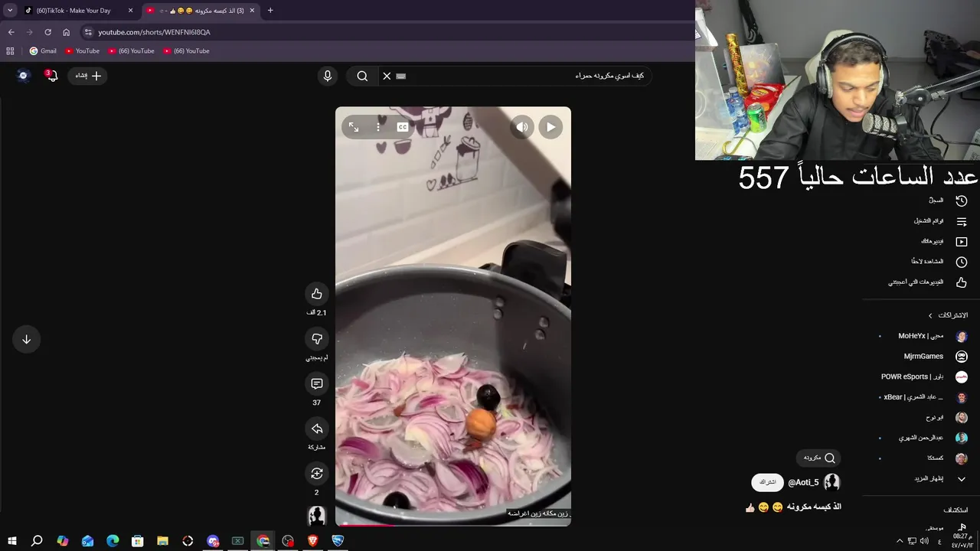980x551 pixels.
Task: Open the xBear subscription channel
Action: [x=921, y=397]
